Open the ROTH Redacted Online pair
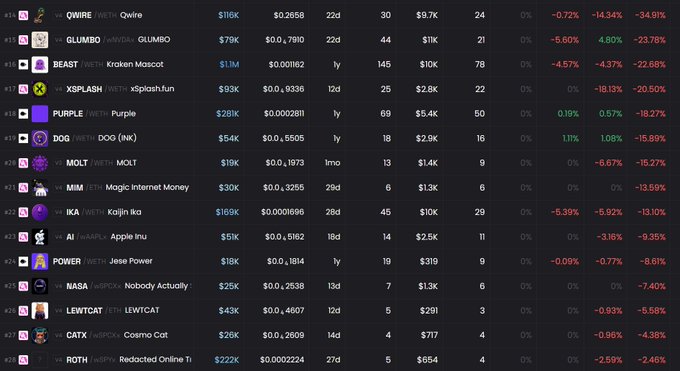680x371 pixels. pos(128,360)
